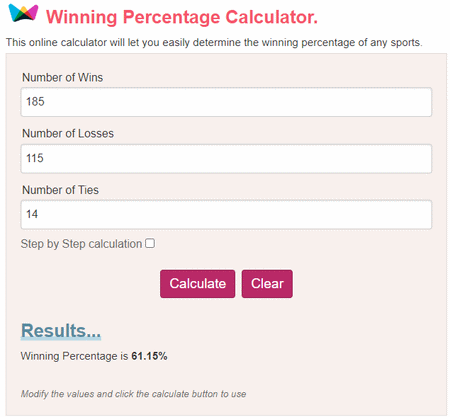Click the Number of Wins label
The height and width of the screenshot is (417, 450).
click(x=62, y=77)
